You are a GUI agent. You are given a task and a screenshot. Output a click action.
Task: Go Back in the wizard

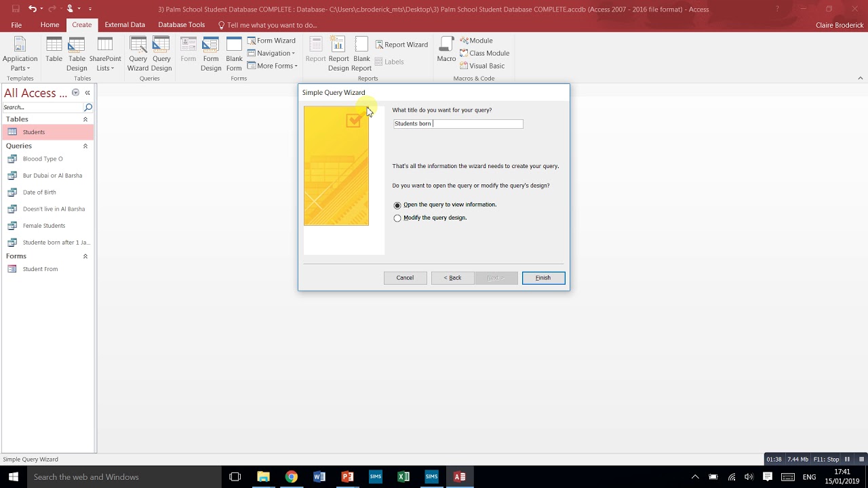coord(452,278)
